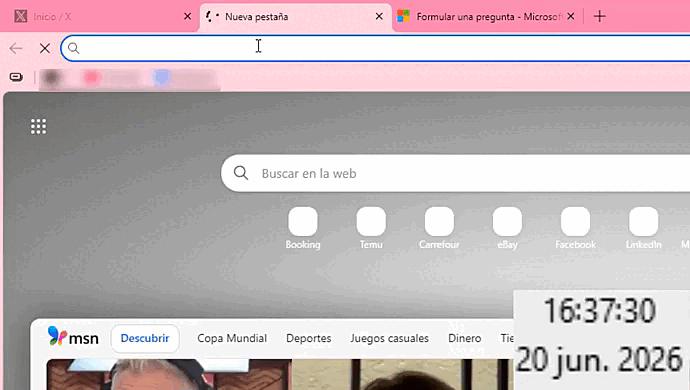Click the eBay quick link tile

point(507,228)
